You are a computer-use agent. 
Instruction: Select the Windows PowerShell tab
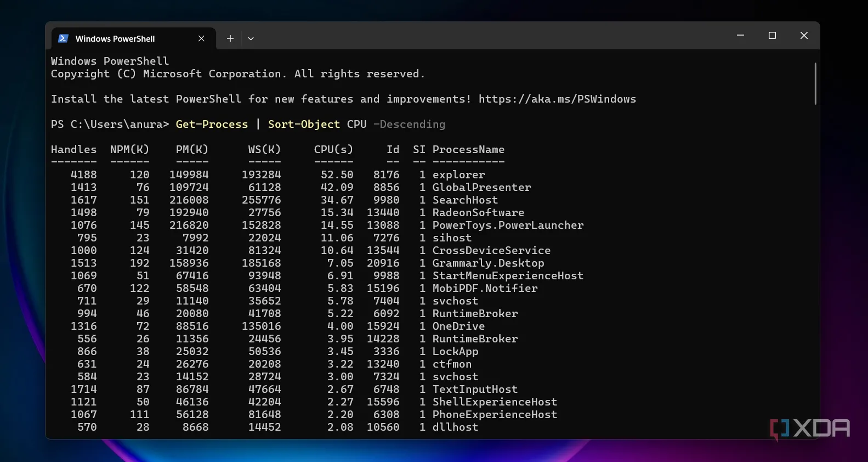[133, 38]
